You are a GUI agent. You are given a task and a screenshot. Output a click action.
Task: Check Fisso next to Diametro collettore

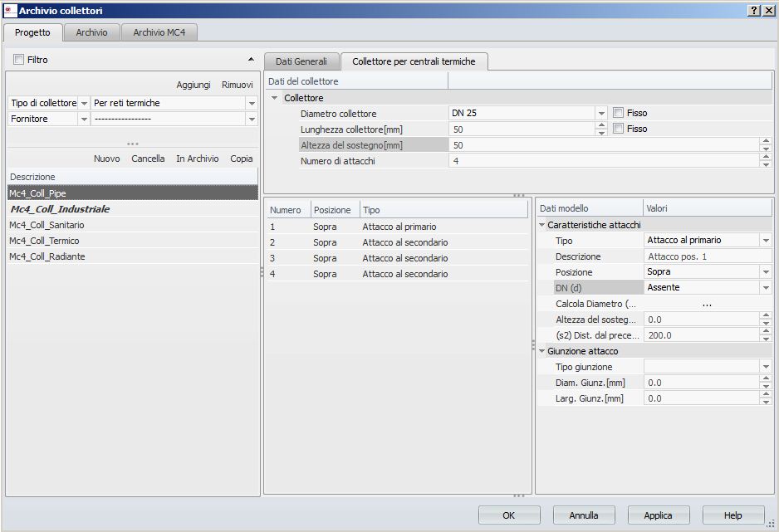(x=618, y=113)
